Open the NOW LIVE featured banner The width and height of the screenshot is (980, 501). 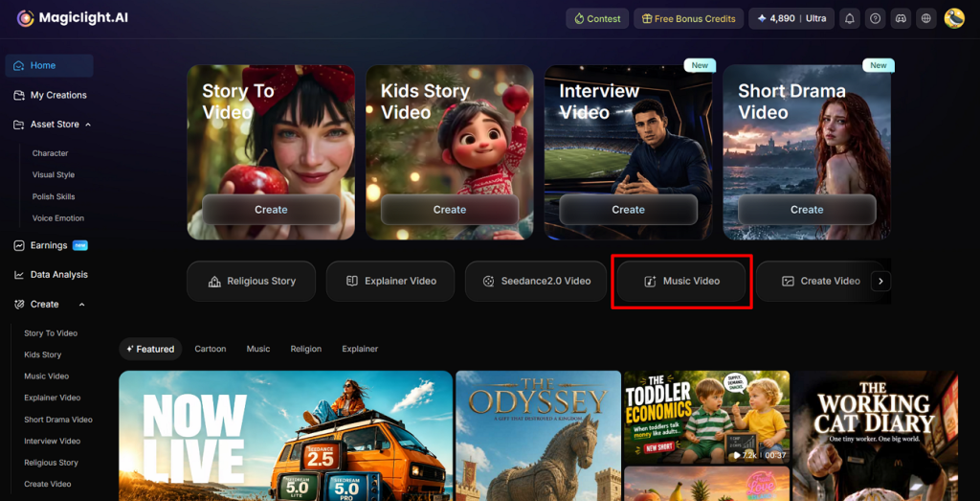(285, 436)
